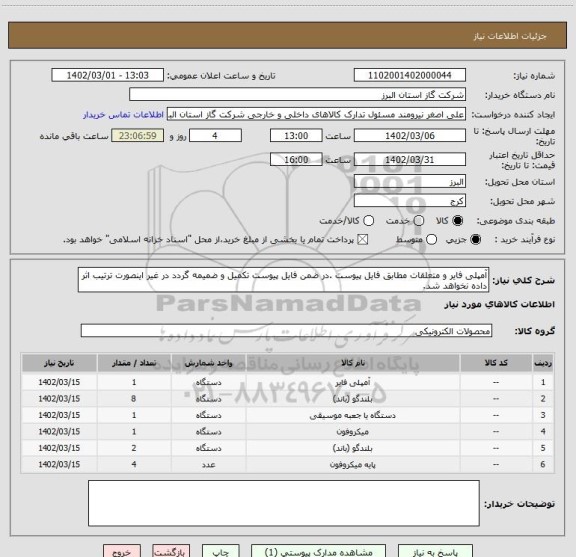Screen dimensions: 576x557
Task: Click the response deadline date 1402/03/06
Action: [x=410, y=136]
